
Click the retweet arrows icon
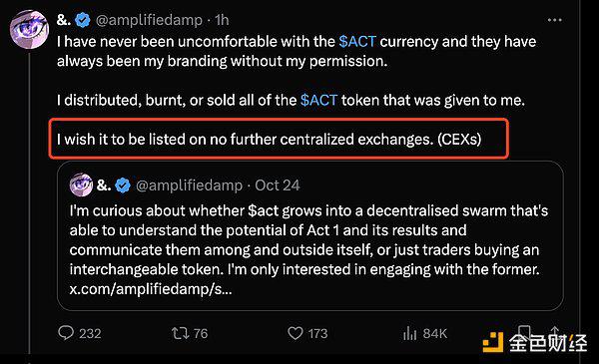pos(180,333)
